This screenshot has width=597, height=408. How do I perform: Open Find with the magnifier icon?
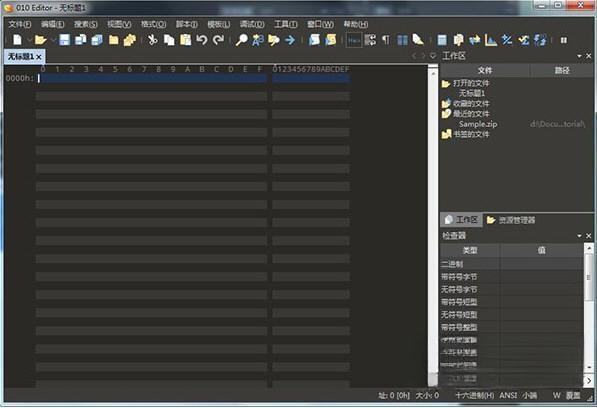pos(241,40)
